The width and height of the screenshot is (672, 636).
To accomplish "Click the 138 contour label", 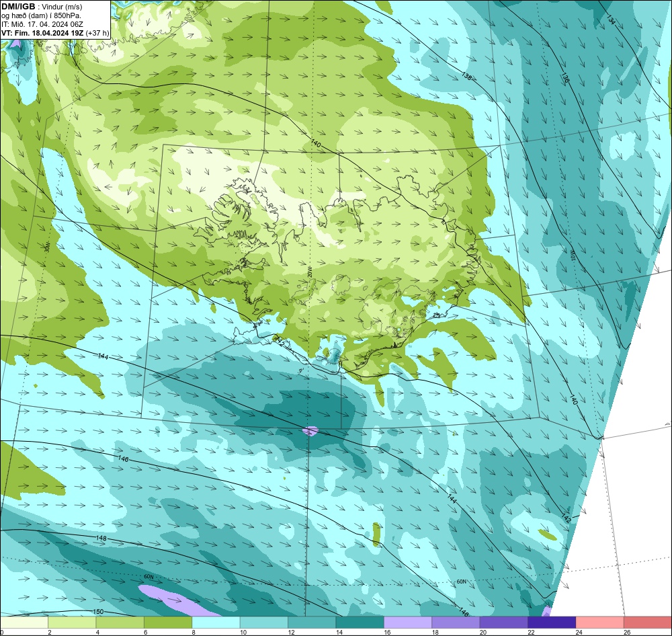I will point(467,77).
